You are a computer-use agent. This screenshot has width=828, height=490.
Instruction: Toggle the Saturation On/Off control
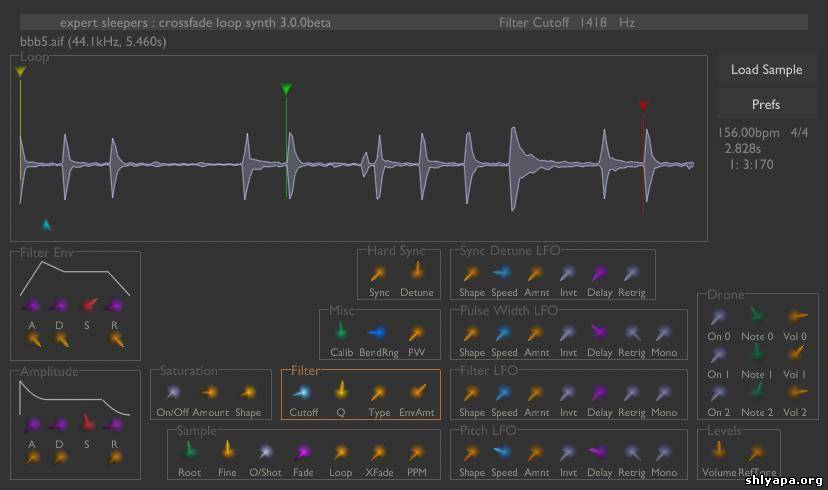pos(174,393)
